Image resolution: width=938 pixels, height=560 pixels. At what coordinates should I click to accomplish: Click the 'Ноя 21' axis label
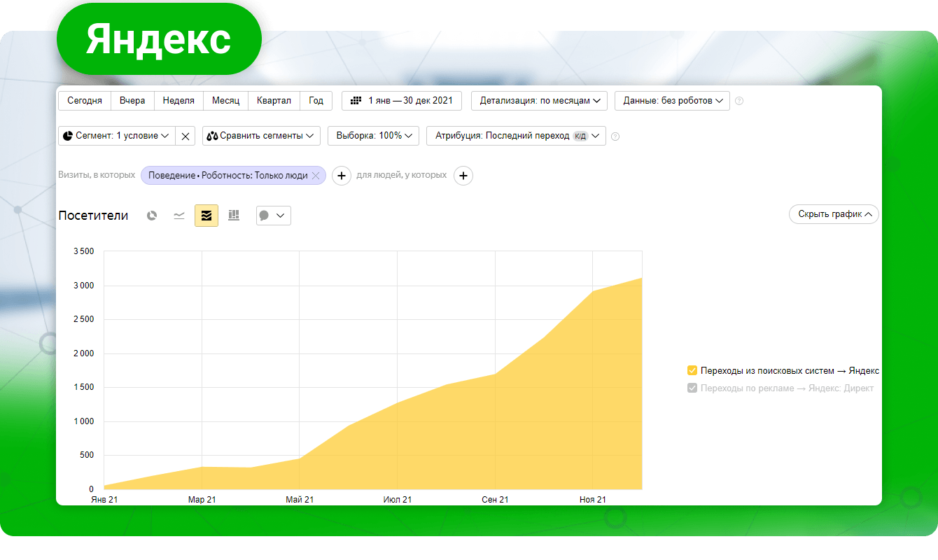click(x=593, y=500)
